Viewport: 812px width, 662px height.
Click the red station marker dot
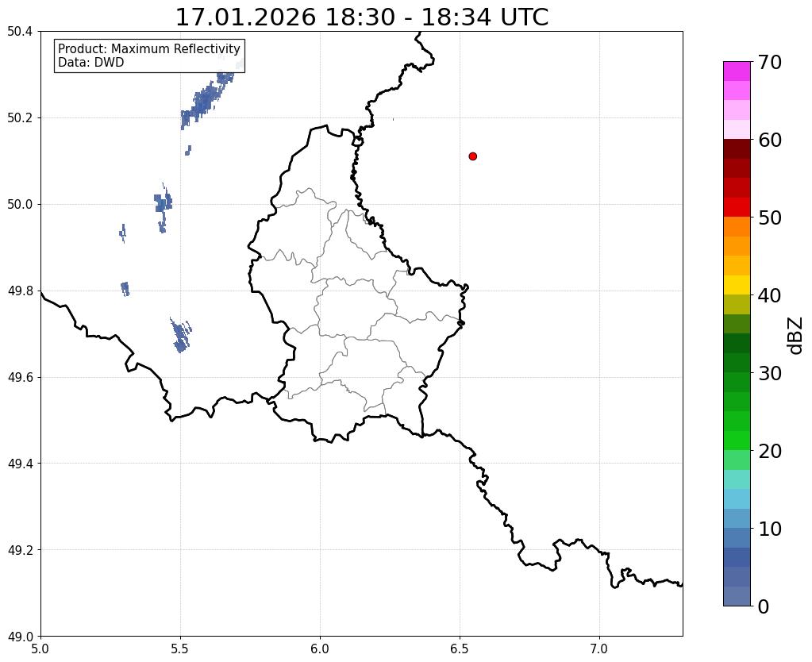tap(472, 156)
